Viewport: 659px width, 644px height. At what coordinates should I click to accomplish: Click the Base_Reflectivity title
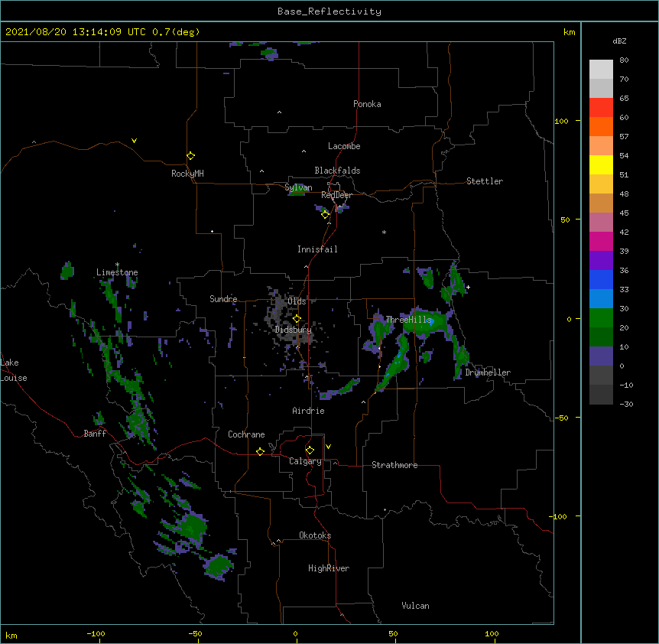coord(329,11)
